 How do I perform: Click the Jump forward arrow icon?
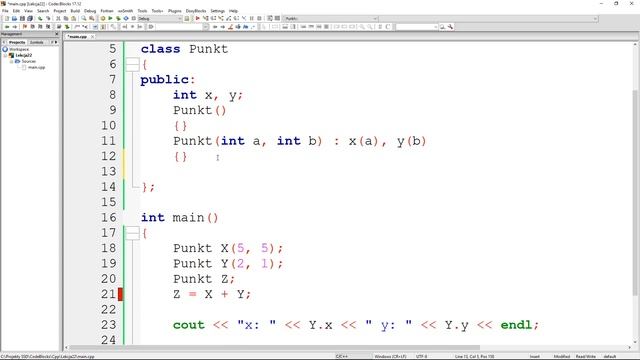[15, 27]
